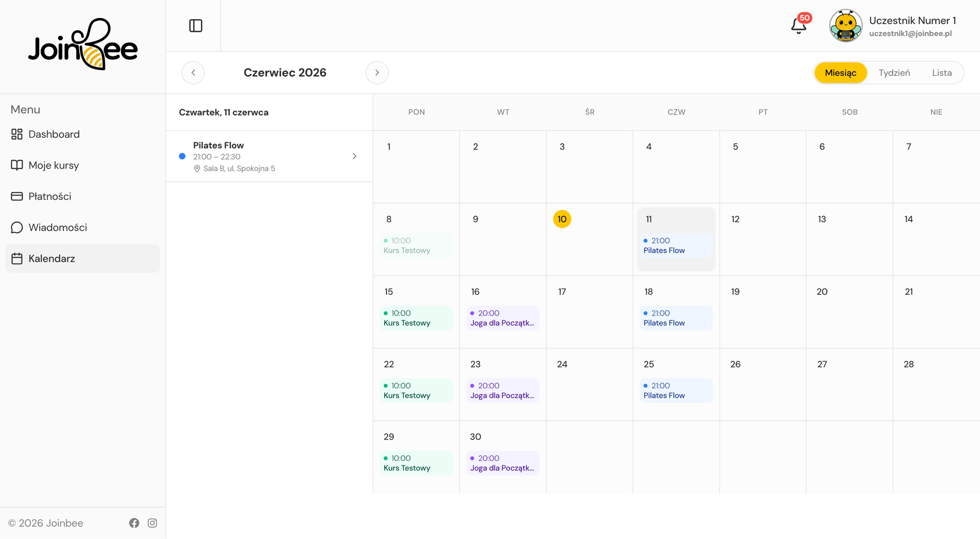Screen dimensions: 980x539
Task: Click the bee user avatar
Action: pyautogui.click(x=846, y=25)
